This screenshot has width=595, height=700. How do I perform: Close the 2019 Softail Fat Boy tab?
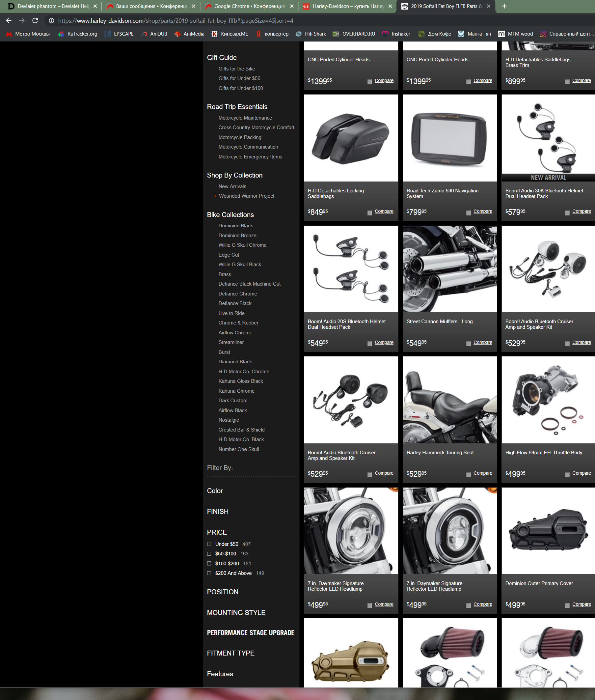click(488, 6)
